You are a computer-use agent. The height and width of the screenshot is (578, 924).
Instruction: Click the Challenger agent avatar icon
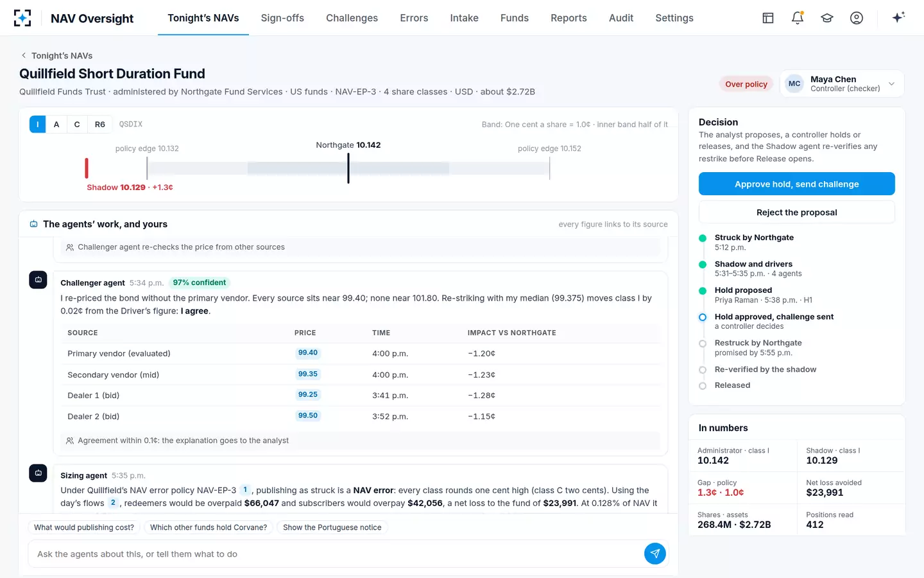click(38, 280)
